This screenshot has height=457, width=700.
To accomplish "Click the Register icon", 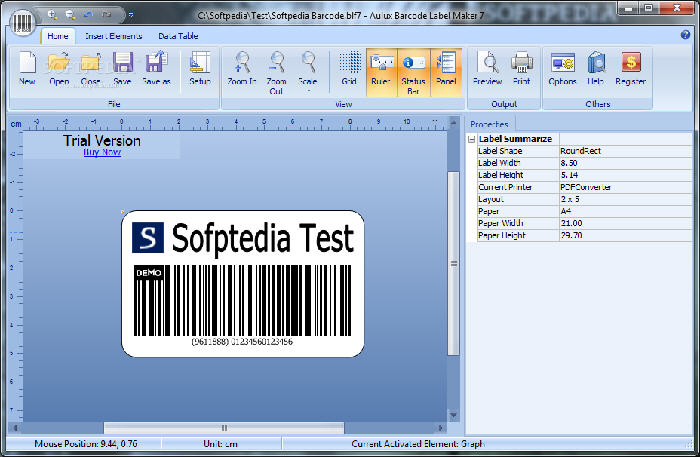I will (x=630, y=68).
